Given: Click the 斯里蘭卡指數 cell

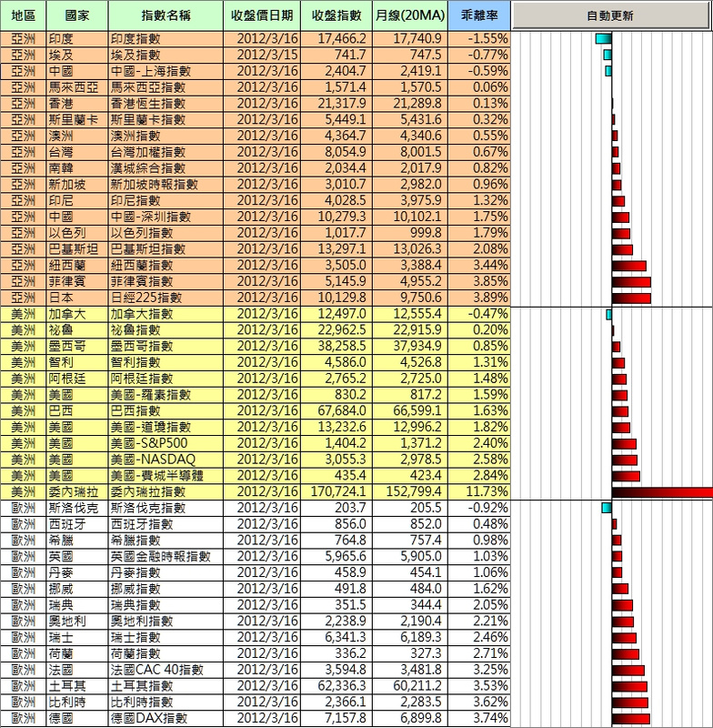Looking at the screenshot, I should click(166, 120).
